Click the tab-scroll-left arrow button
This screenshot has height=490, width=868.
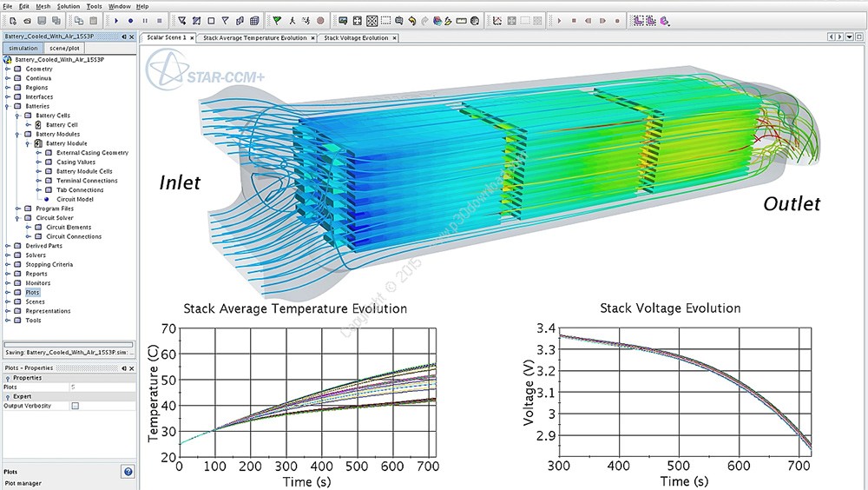pyautogui.click(x=831, y=37)
